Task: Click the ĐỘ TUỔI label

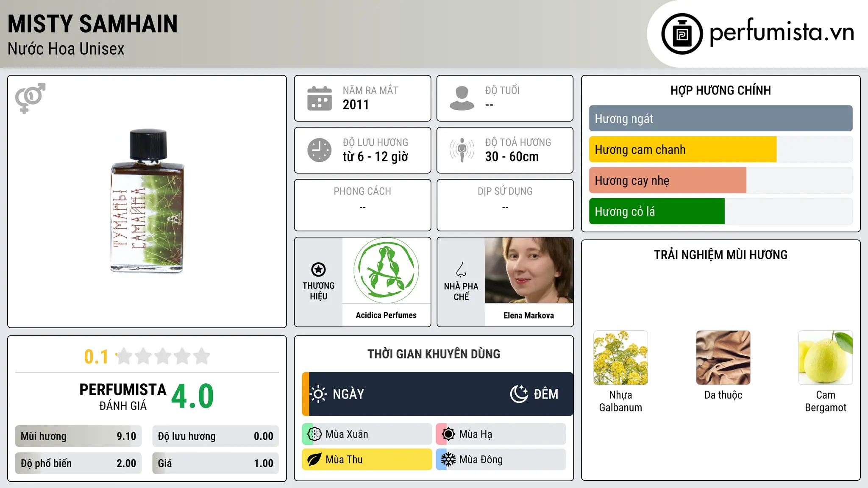Action: (x=502, y=91)
